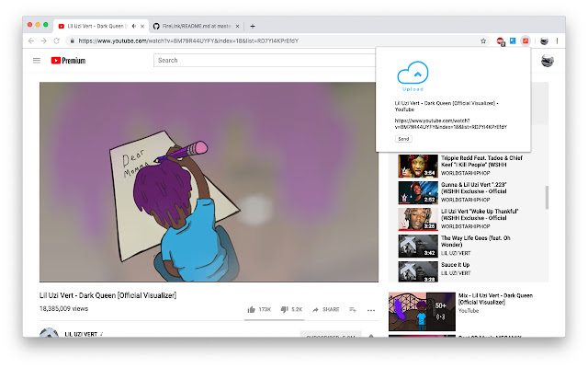Viewport: 588px width, 368px height.
Task: Switch to FireLink README.md tab
Action: 196,27
